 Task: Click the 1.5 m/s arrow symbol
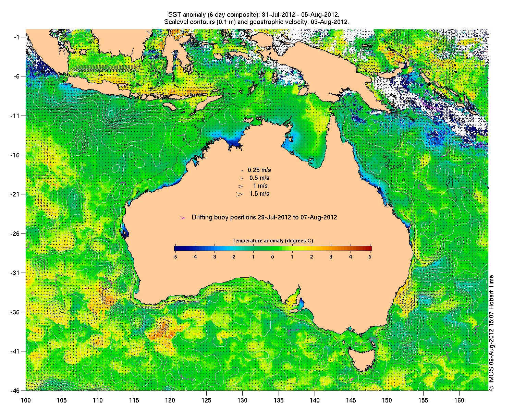point(240,194)
